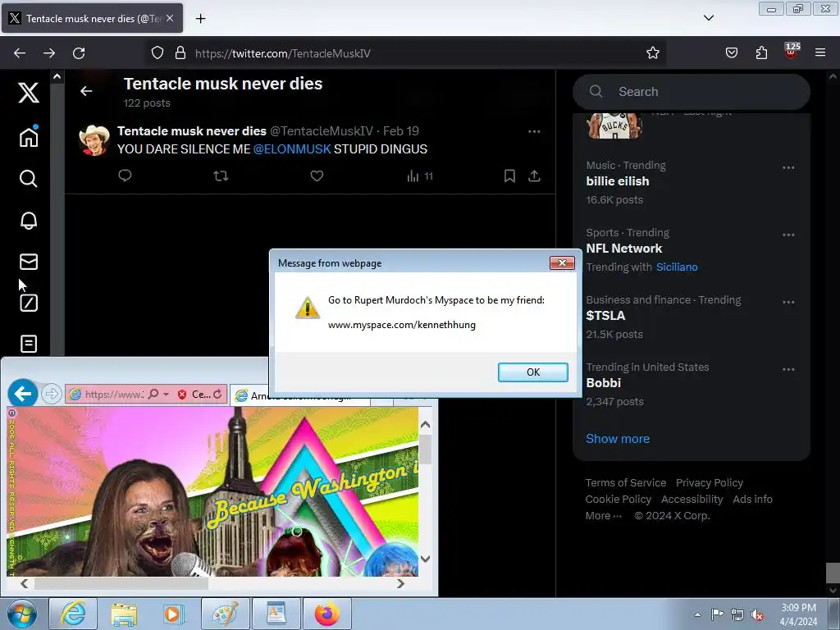The height and width of the screenshot is (630, 840).
Task: Open the Notifications bell icon
Action: 29,220
